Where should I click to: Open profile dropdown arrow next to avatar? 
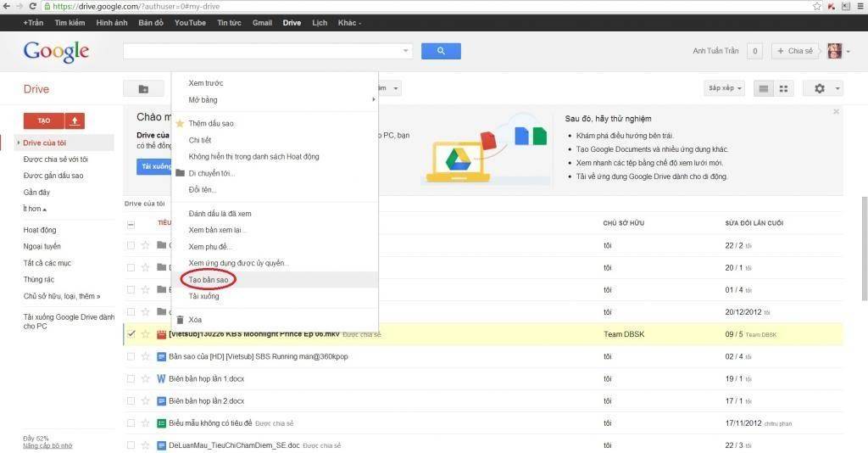848,52
